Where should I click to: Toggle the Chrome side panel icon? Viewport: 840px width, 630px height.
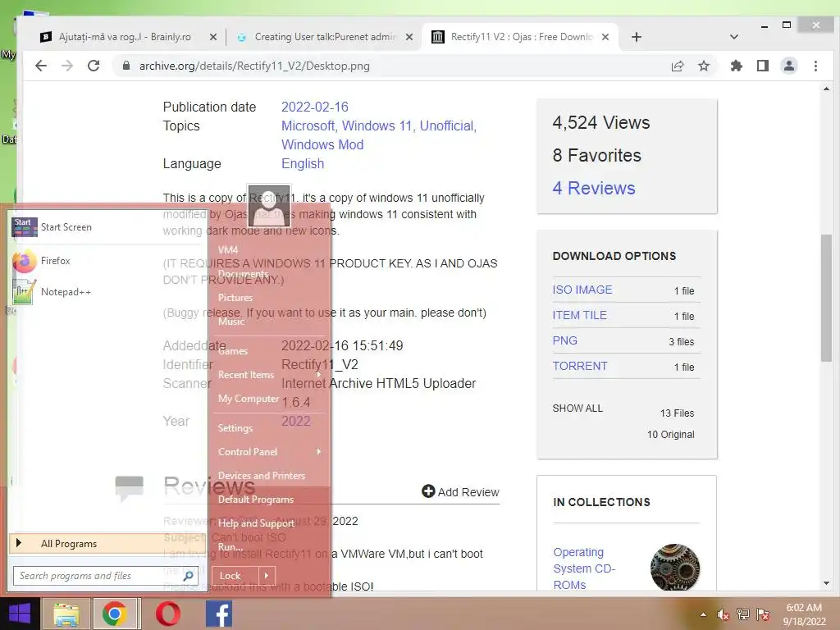763,66
